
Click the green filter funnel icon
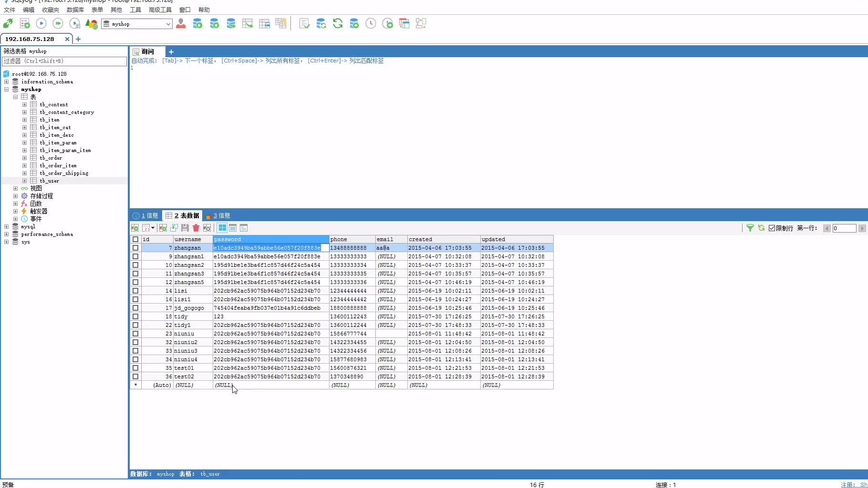click(x=750, y=228)
